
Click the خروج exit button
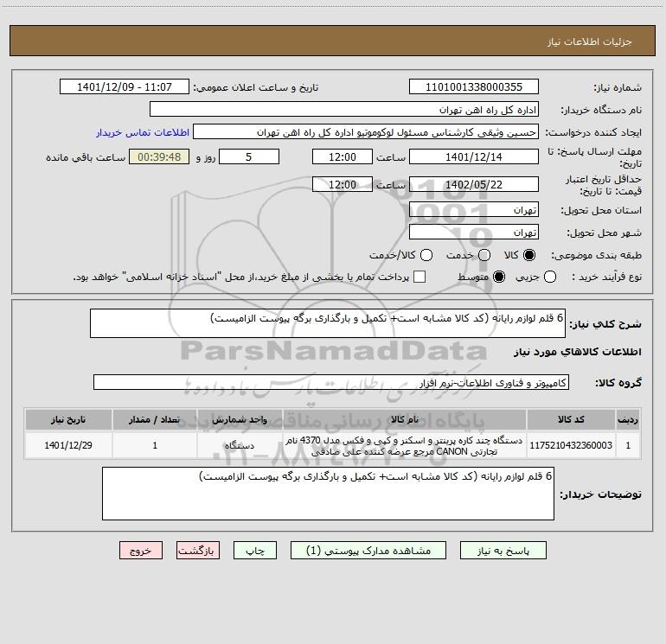point(141,551)
